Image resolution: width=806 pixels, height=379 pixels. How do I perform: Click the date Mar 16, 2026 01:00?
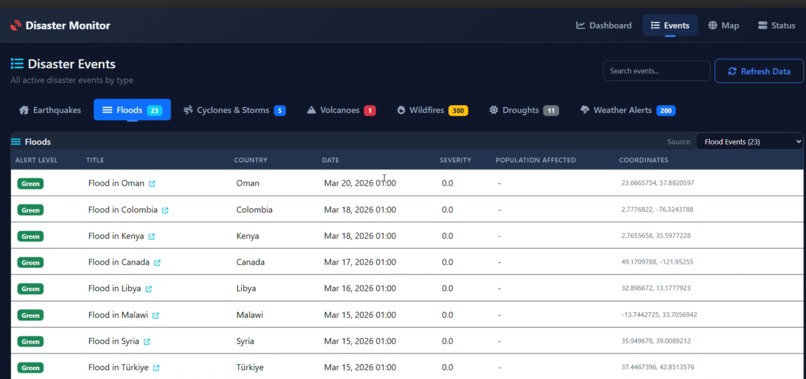click(x=360, y=288)
